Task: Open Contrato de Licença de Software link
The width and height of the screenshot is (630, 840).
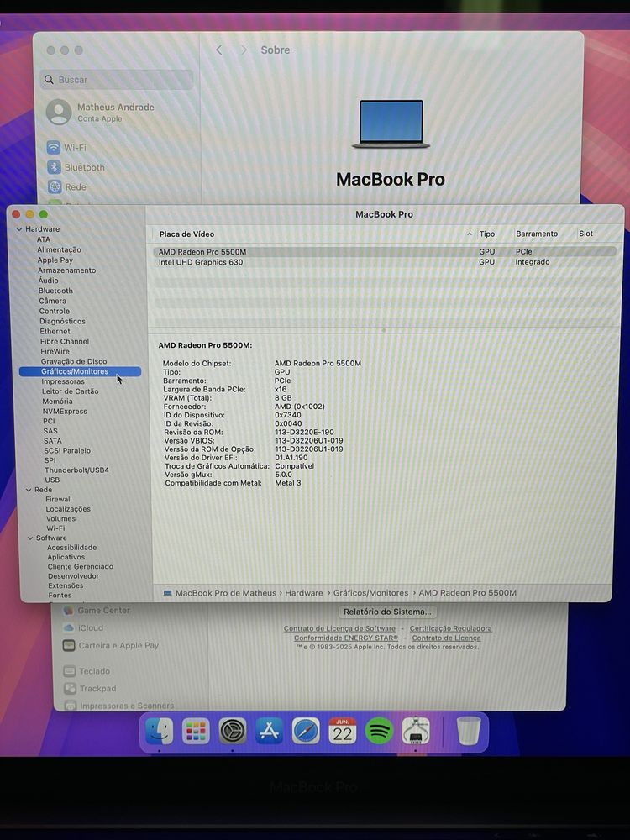Action: coord(339,628)
